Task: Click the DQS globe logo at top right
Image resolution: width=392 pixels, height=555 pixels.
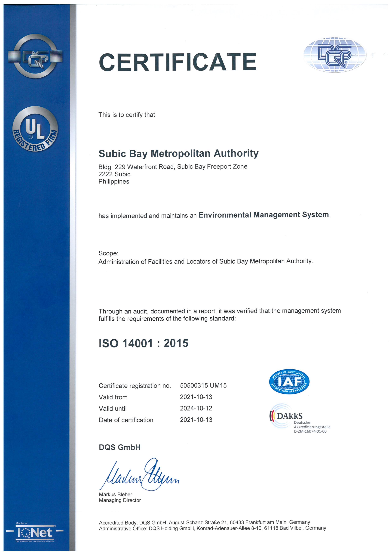Action: coord(335,55)
